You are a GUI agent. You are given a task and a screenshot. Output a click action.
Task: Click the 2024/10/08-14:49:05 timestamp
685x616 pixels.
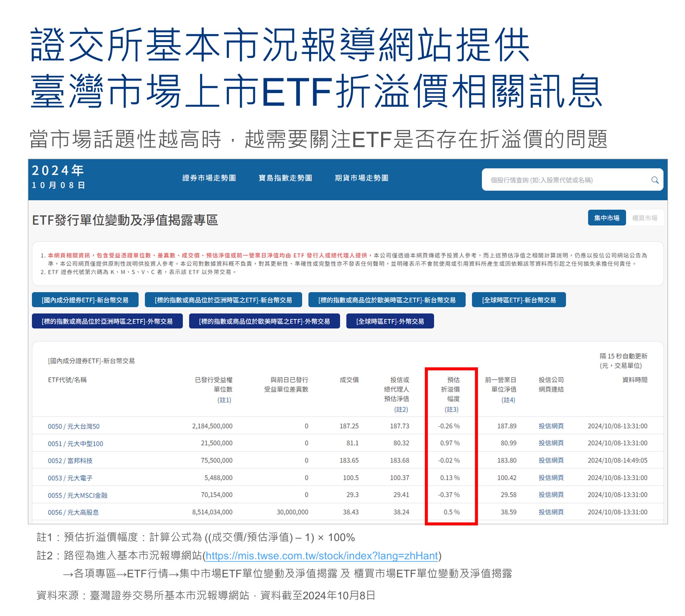pos(618,460)
